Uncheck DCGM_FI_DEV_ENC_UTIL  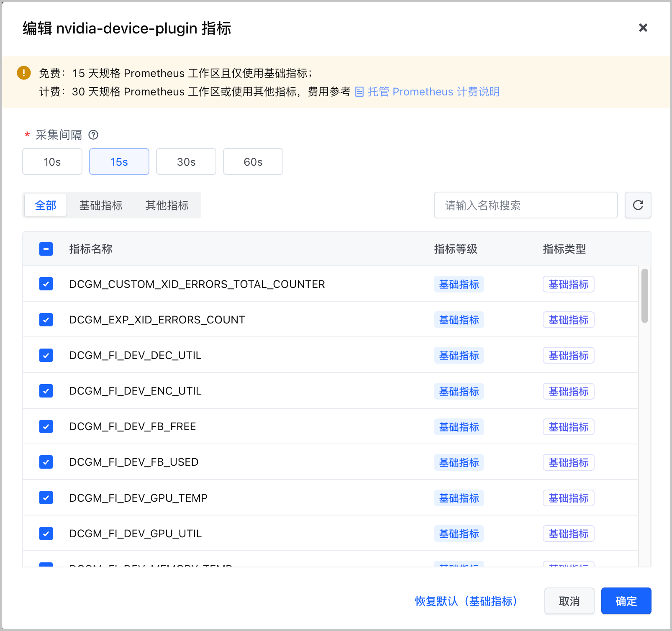[46, 391]
